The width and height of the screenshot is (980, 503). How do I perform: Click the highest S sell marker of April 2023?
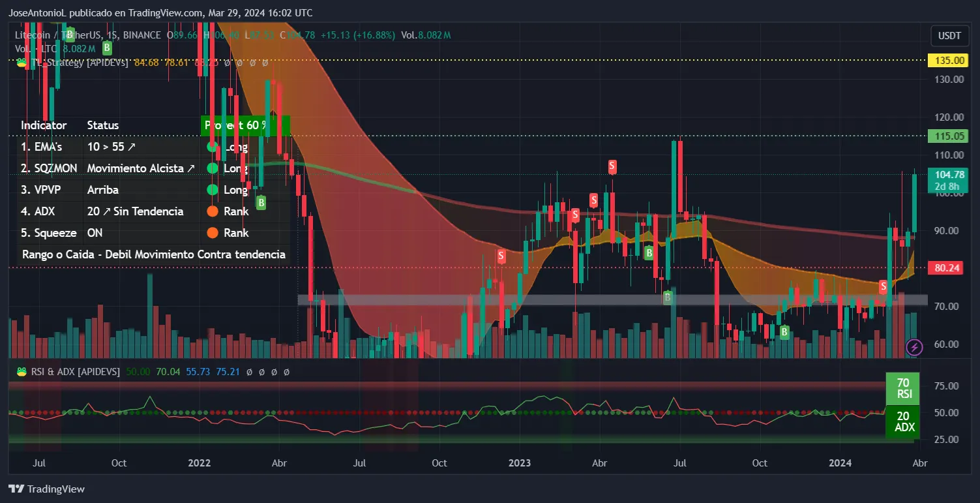(x=612, y=166)
